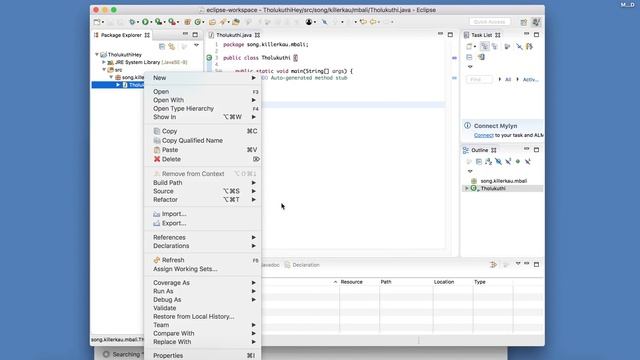Minimize the Package Explorer panel

185,34
